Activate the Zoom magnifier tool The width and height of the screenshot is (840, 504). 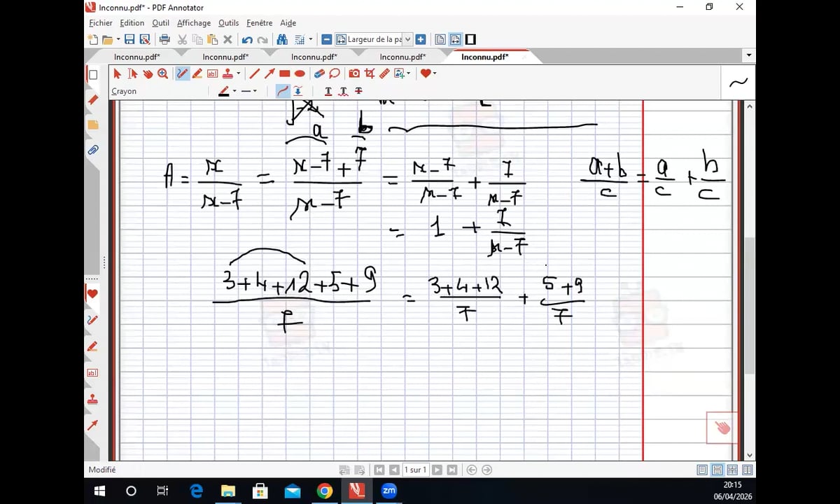point(162,73)
